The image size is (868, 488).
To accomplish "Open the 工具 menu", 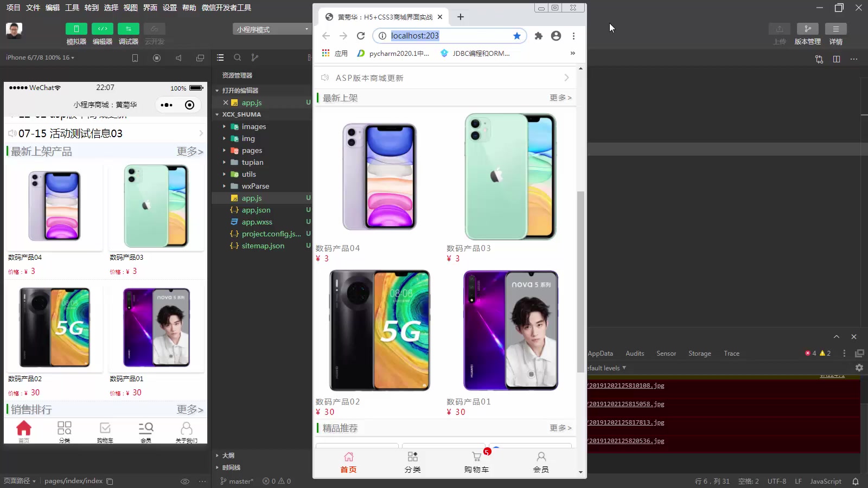I will (72, 8).
